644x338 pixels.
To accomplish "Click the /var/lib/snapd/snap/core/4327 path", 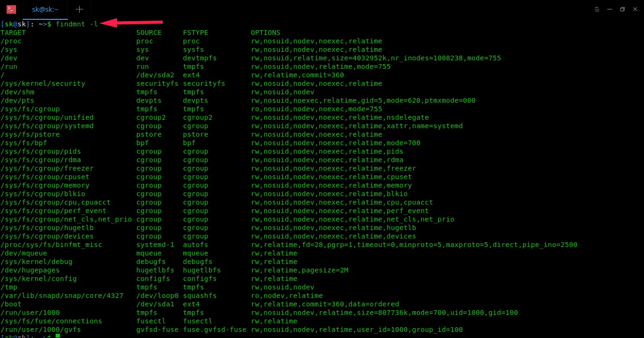I will pyautogui.click(x=62, y=296).
